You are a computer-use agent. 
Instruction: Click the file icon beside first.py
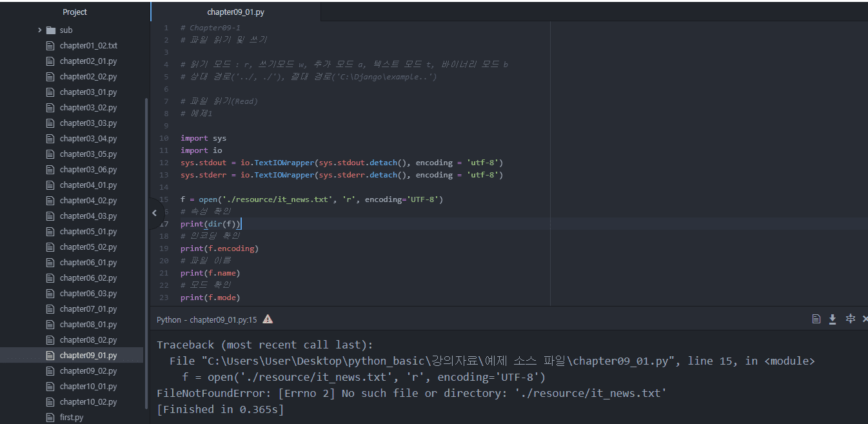tap(50, 418)
